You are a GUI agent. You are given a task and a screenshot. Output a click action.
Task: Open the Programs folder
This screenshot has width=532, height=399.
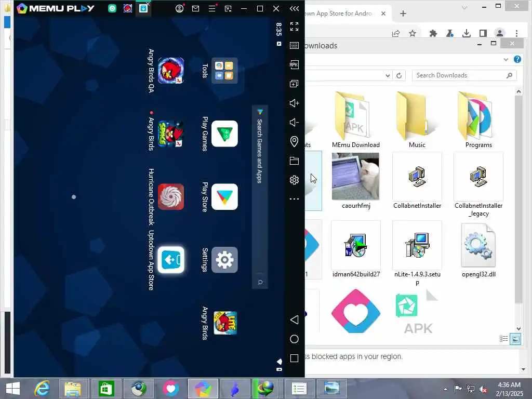[x=478, y=120]
